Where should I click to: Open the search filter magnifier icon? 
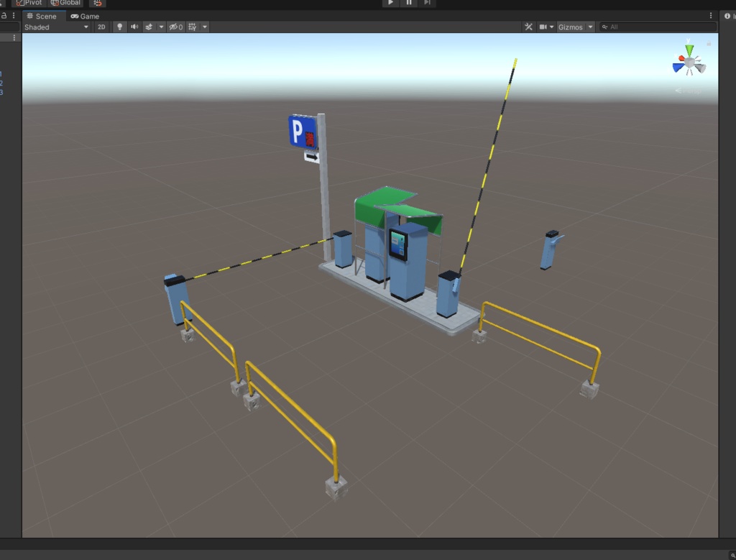[x=605, y=27]
